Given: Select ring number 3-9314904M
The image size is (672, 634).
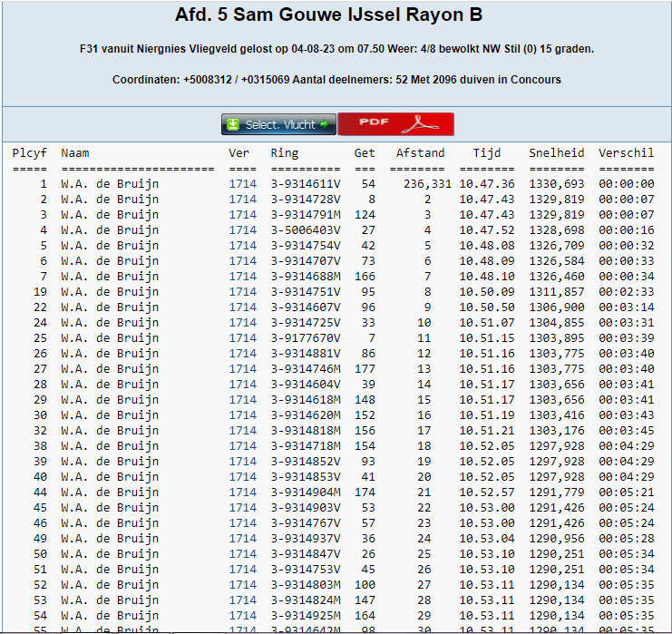Looking at the screenshot, I should (x=306, y=493).
